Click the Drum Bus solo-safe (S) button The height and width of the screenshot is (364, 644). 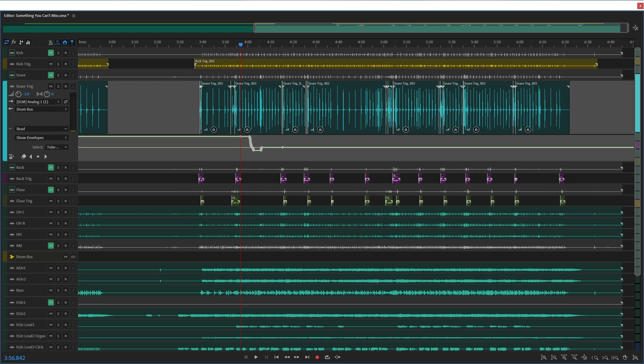[73, 257]
